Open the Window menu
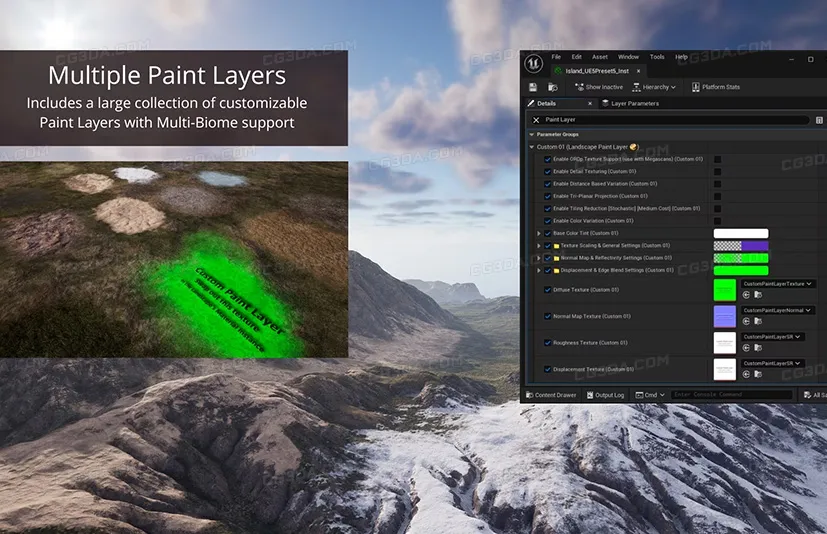 [x=628, y=57]
